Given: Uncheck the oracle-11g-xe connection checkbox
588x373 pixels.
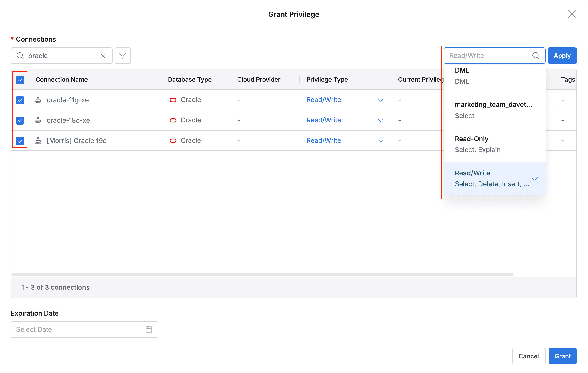Looking at the screenshot, I should tap(19, 100).
